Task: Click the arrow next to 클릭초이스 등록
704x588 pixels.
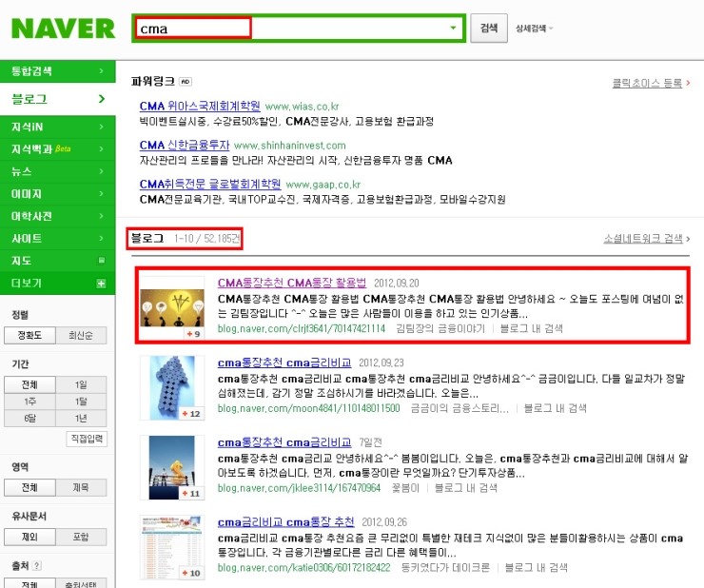Action: coord(688,83)
